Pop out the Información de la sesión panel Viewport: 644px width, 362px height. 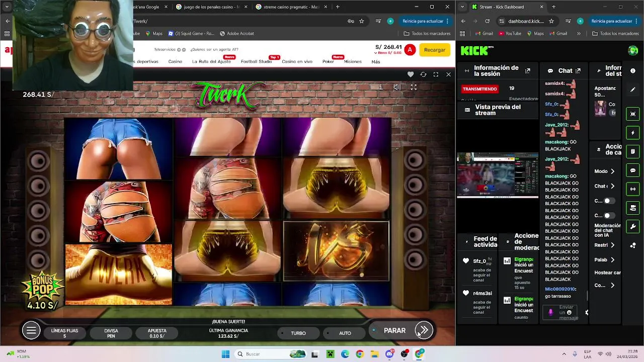[527, 71]
